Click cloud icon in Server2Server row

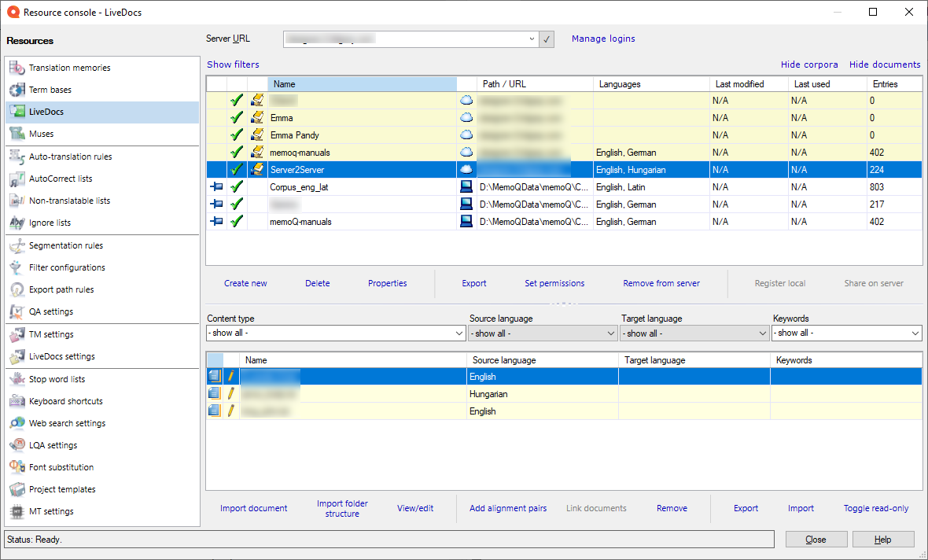pos(466,169)
